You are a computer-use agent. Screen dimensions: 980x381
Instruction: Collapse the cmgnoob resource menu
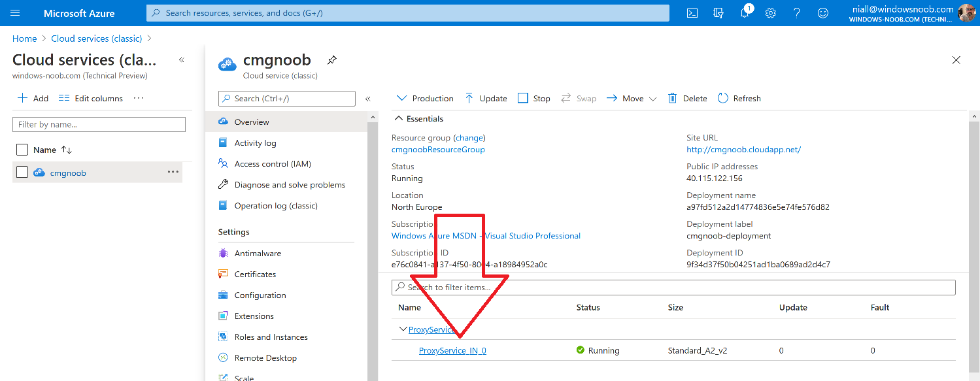(368, 99)
